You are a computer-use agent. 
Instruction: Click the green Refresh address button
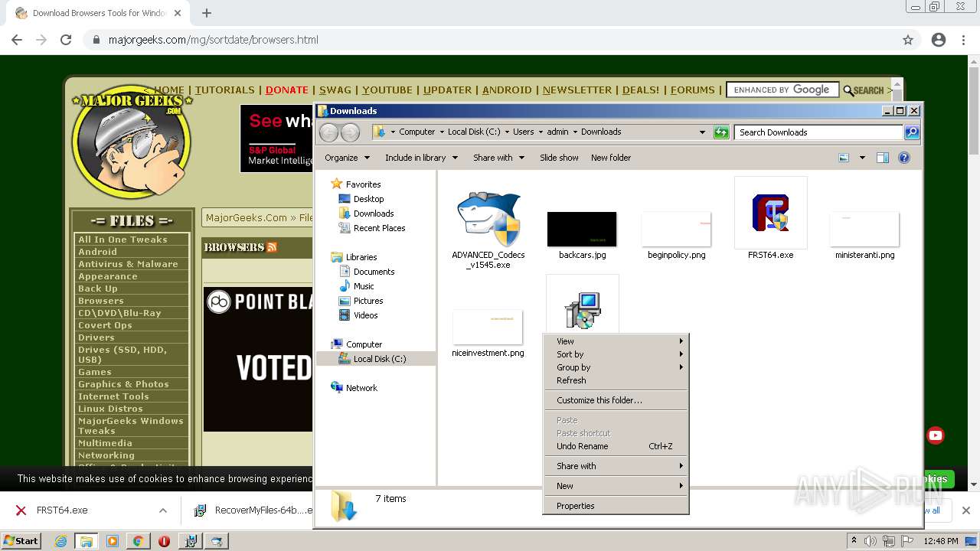(721, 132)
